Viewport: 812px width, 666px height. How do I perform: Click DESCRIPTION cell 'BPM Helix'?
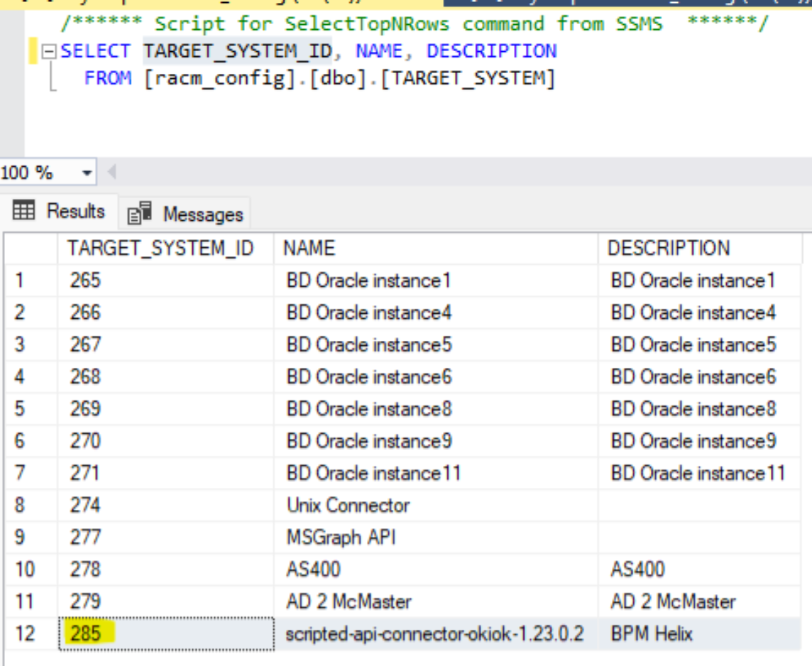(700, 634)
